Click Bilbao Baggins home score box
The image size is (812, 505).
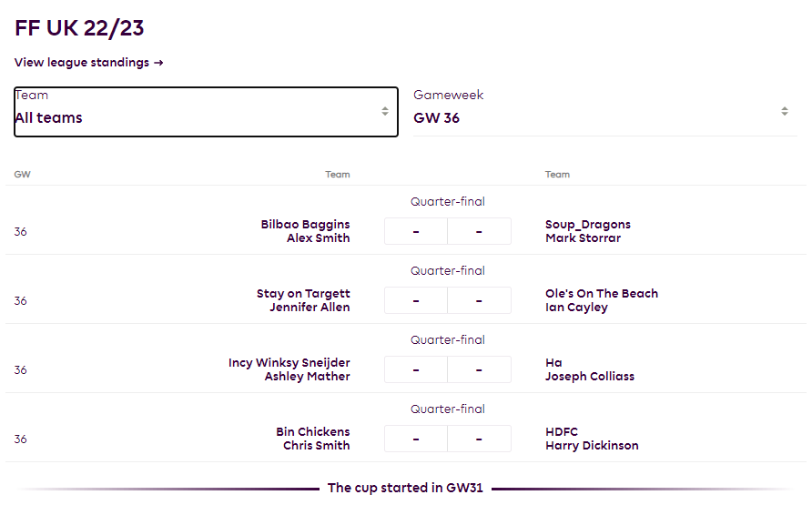(x=416, y=231)
